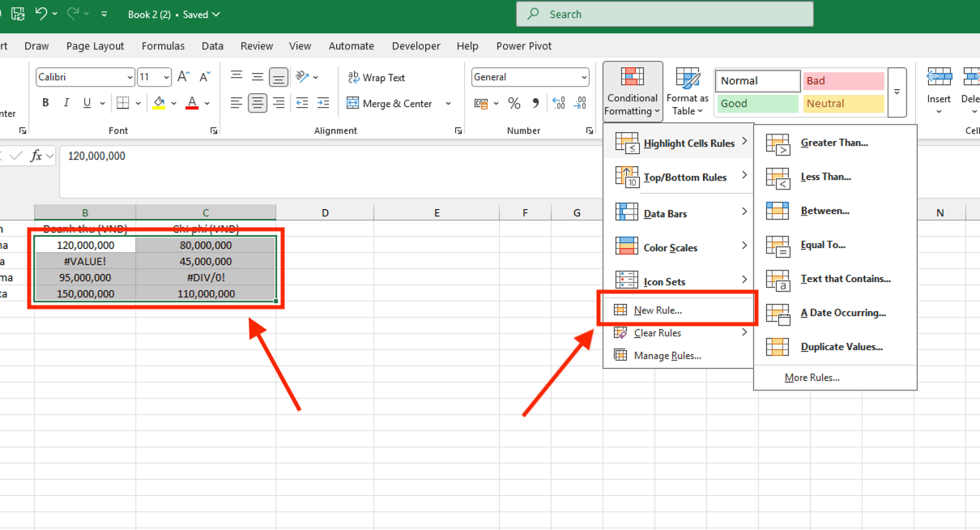Image resolution: width=980 pixels, height=530 pixels.
Task: Click the Undo icon
Action: 40,14
